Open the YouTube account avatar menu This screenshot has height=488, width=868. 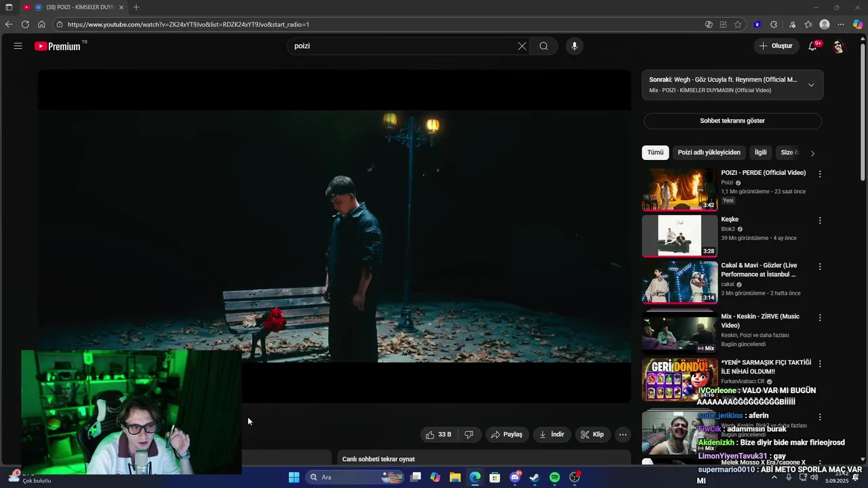pos(838,46)
